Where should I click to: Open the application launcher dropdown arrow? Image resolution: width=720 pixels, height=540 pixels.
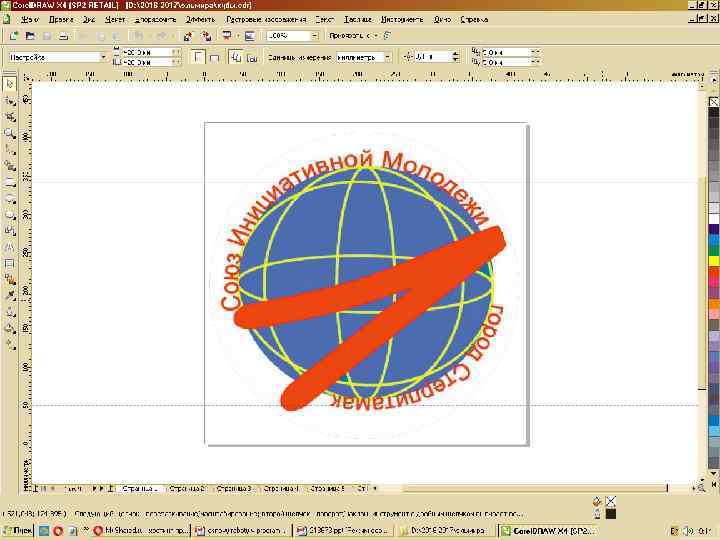click(237, 36)
